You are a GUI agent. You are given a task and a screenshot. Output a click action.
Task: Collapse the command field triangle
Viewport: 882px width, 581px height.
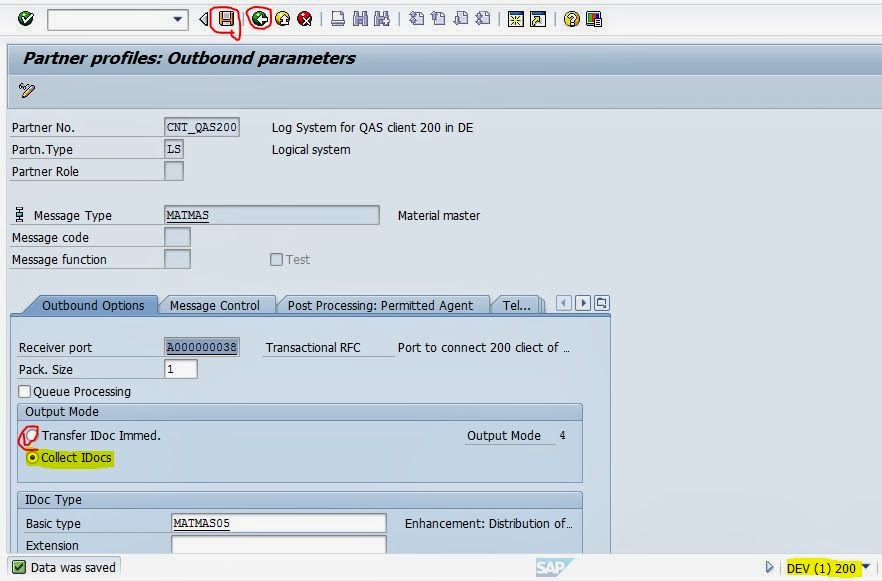pyautogui.click(x=204, y=19)
